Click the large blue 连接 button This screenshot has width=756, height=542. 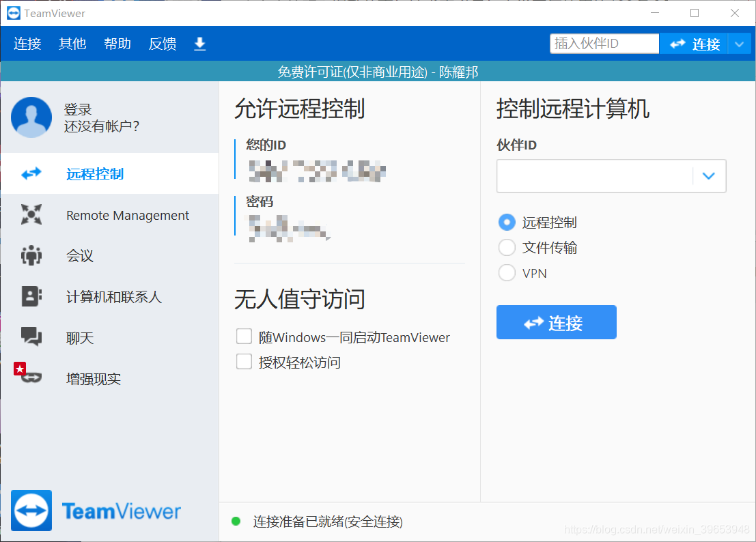click(x=557, y=322)
